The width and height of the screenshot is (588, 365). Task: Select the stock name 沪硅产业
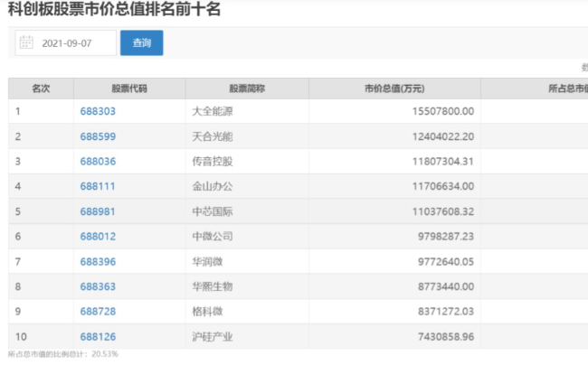(213, 337)
